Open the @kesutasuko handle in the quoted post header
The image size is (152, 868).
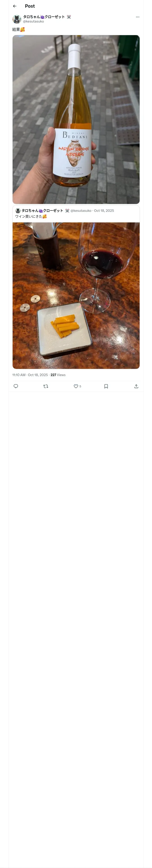pyautogui.click(x=81, y=211)
